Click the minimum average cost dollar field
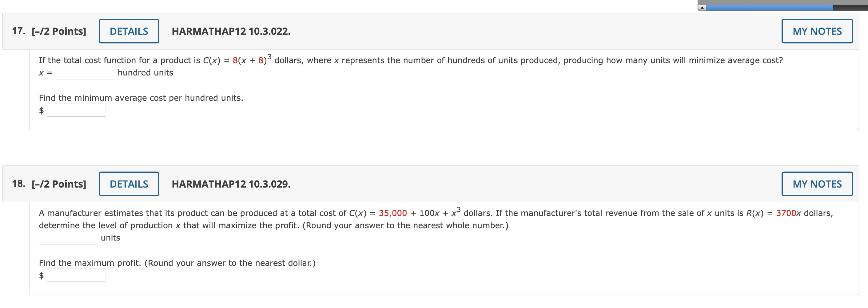Image resolution: width=868 pixels, height=308 pixels. [77, 110]
